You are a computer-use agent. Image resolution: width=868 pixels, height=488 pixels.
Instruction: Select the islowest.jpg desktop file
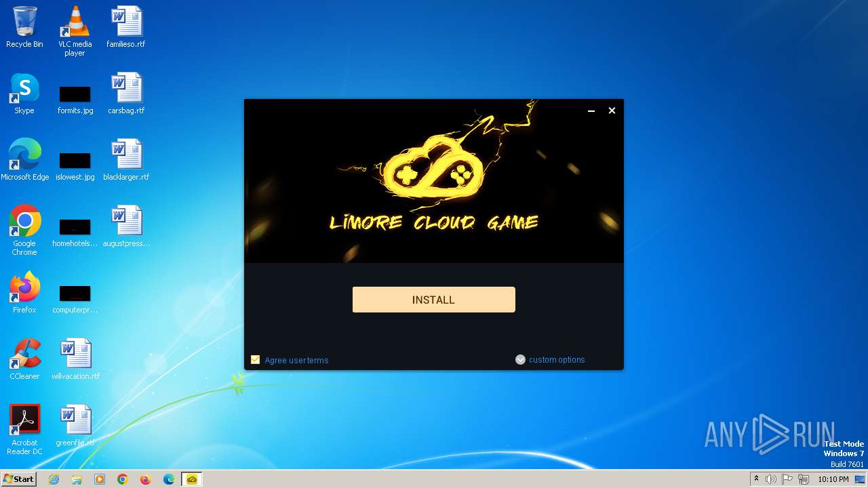[75, 165]
